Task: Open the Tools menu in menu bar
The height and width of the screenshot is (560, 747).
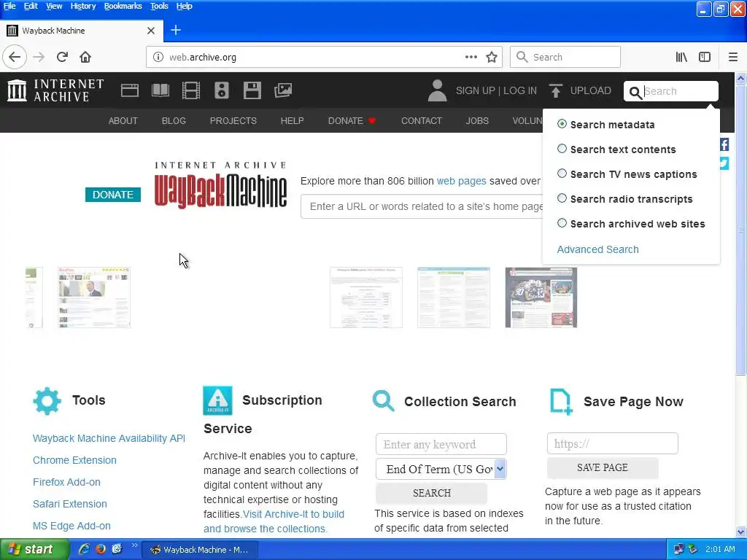Action: click(159, 6)
